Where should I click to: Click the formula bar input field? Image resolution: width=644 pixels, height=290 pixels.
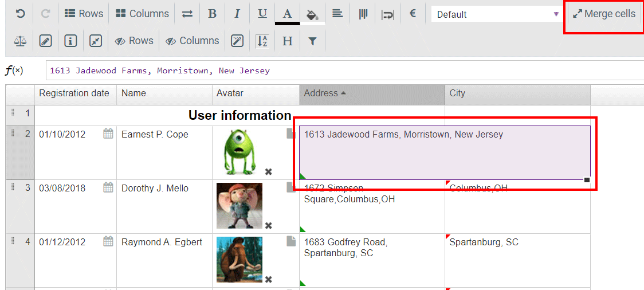click(344, 70)
